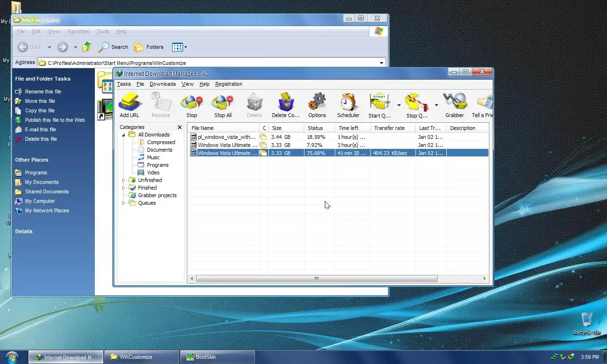
Task: Open the Address bar dropdown arrow
Action: (381, 63)
